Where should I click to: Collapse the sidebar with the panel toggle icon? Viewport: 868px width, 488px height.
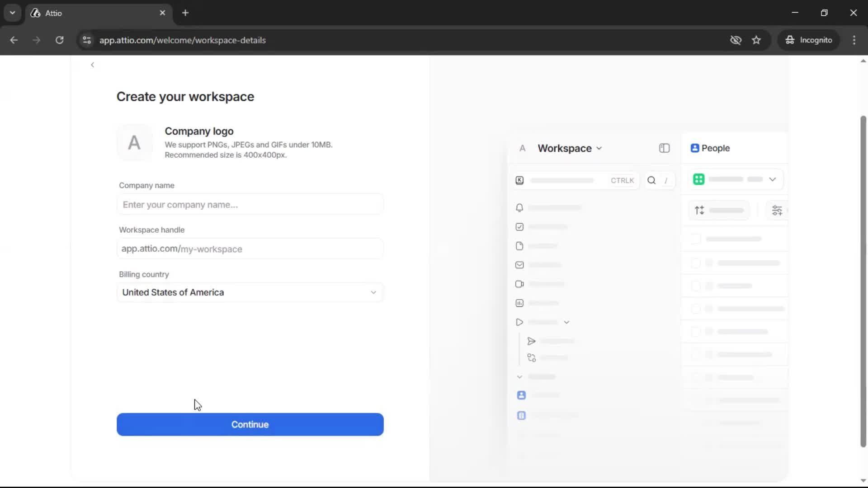click(x=665, y=148)
